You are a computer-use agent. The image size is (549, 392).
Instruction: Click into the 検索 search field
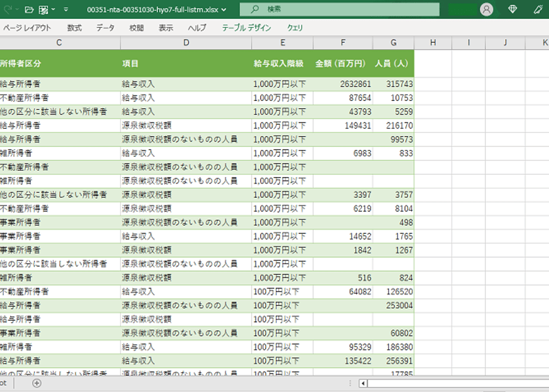(x=340, y=10)
